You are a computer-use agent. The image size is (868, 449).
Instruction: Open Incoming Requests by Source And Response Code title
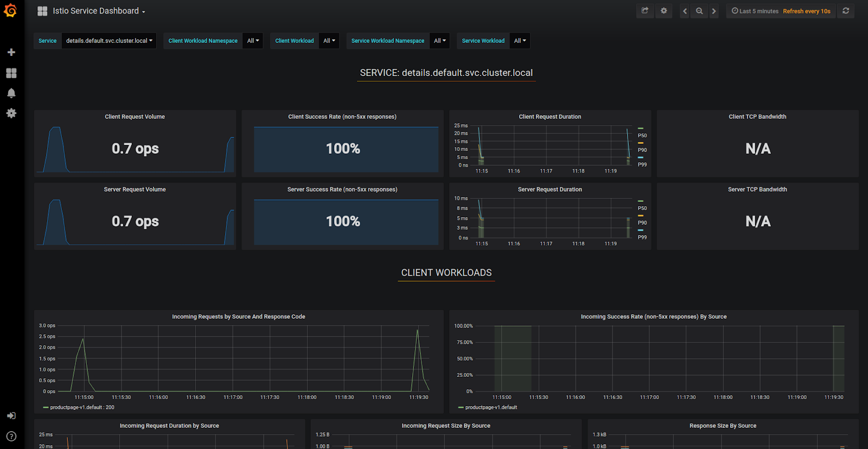coord(239,317)
